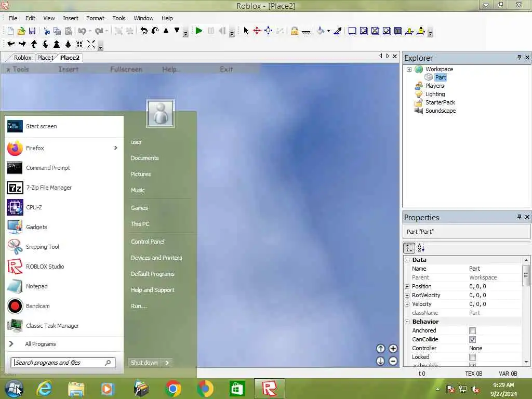Click the zoom extents expand arrows icon
This screenshot has width=532, height=399.
click(91, 44)
